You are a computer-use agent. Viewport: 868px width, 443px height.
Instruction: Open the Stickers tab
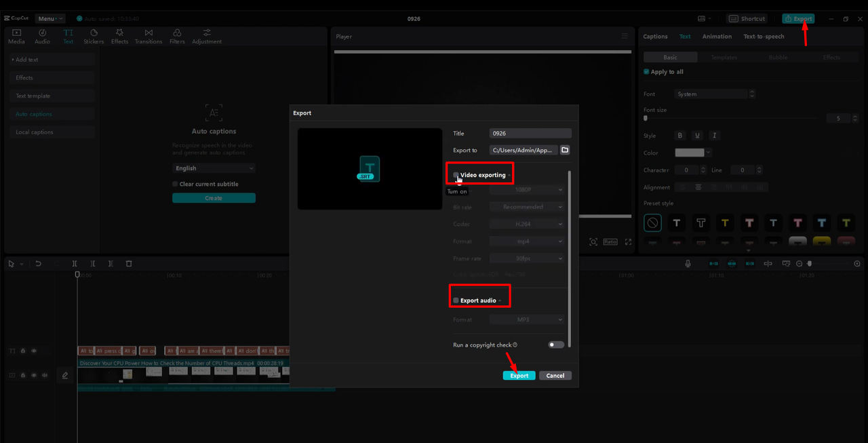94,37
